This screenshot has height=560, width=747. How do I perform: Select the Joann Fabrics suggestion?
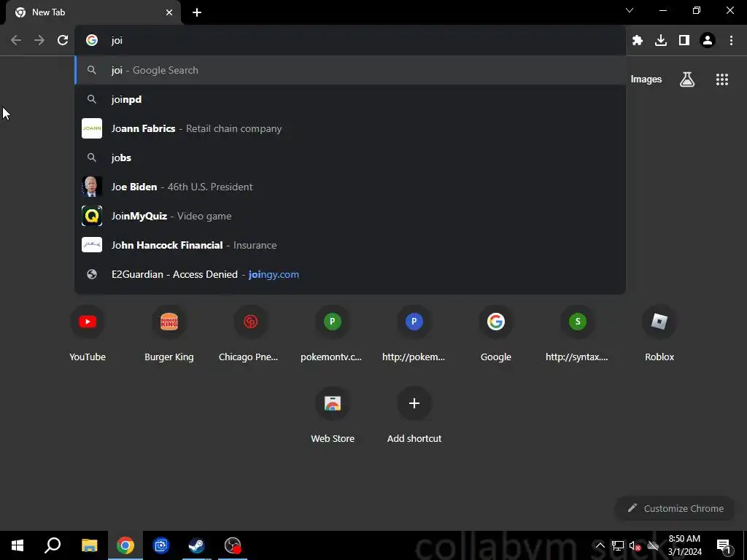350,128
